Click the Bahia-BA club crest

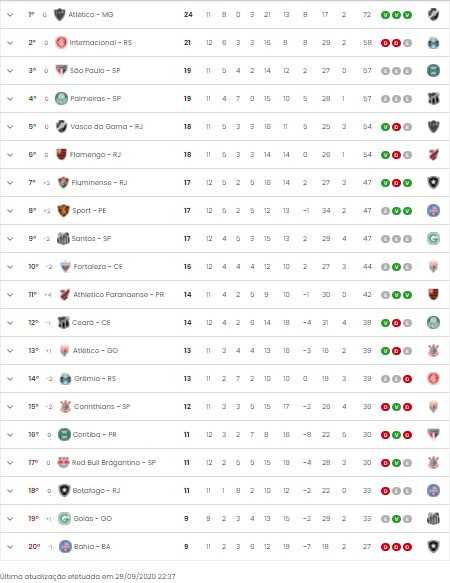click(65, 546)
